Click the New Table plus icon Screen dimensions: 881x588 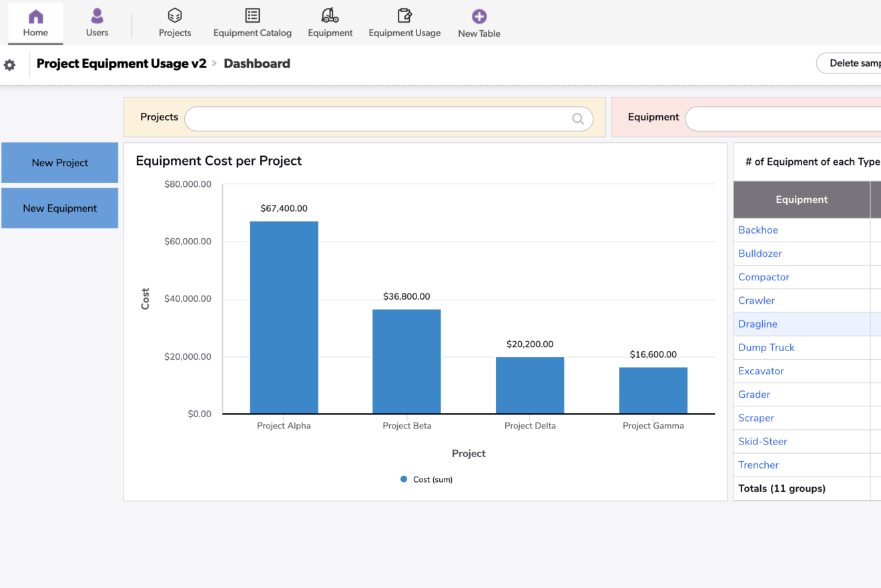(x=479, y=17)
